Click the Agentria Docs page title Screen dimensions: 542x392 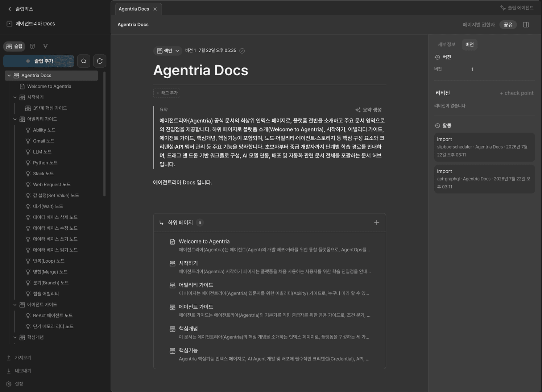200,70
